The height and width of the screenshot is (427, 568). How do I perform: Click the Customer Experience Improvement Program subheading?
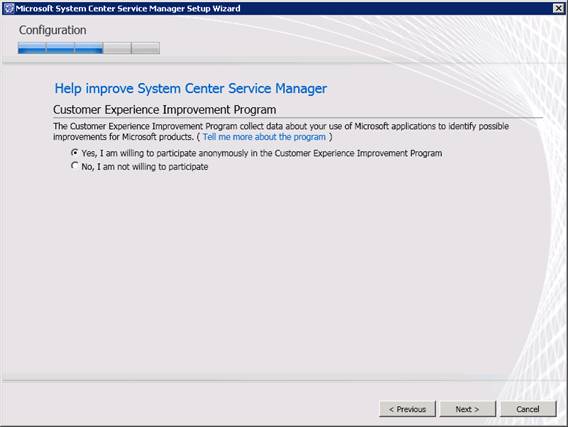(164, 110)
